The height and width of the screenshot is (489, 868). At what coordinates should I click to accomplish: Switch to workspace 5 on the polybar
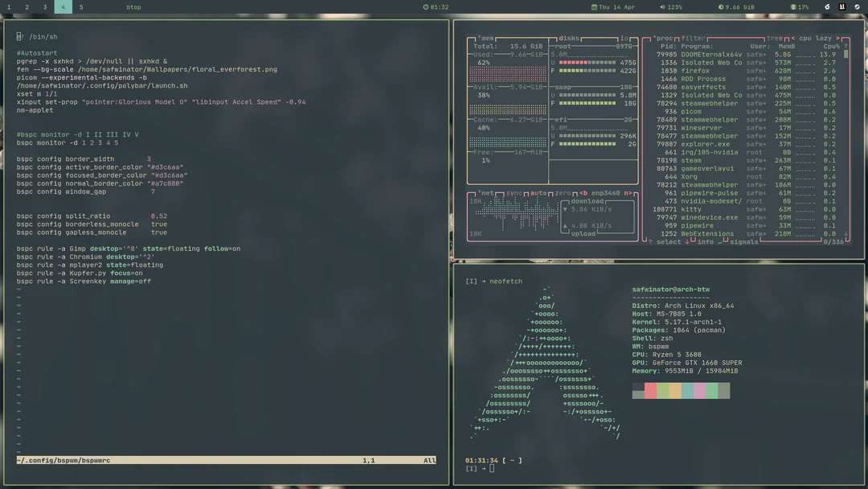coord(80,6)
